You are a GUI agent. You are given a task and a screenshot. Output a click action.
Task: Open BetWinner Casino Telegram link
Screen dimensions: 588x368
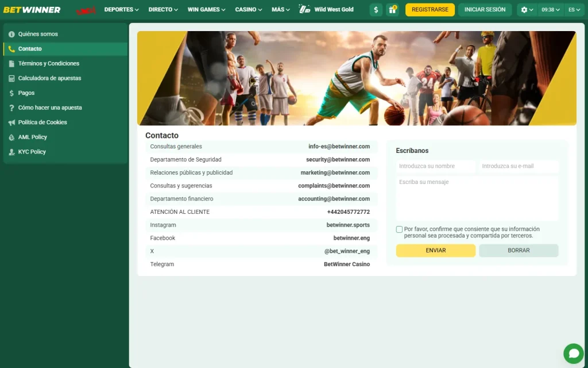click(347, 264)
